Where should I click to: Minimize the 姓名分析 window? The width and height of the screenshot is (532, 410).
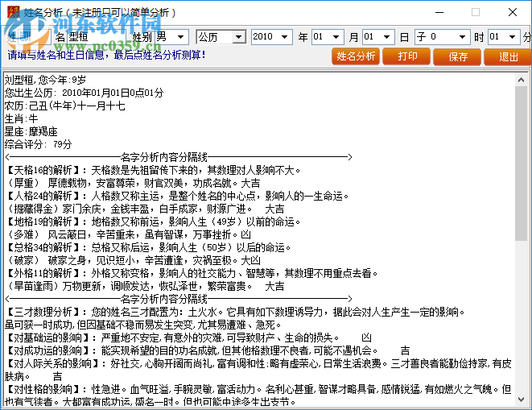click(439, 12)
